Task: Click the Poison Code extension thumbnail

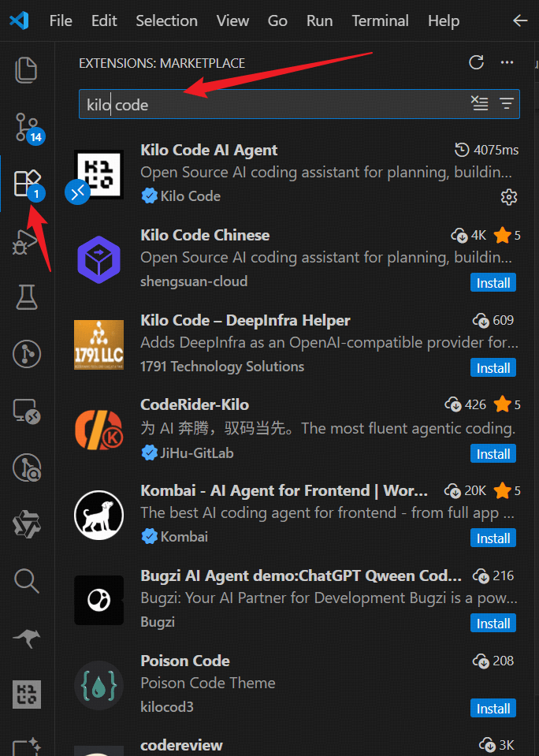Action: [x=99, y=684]
